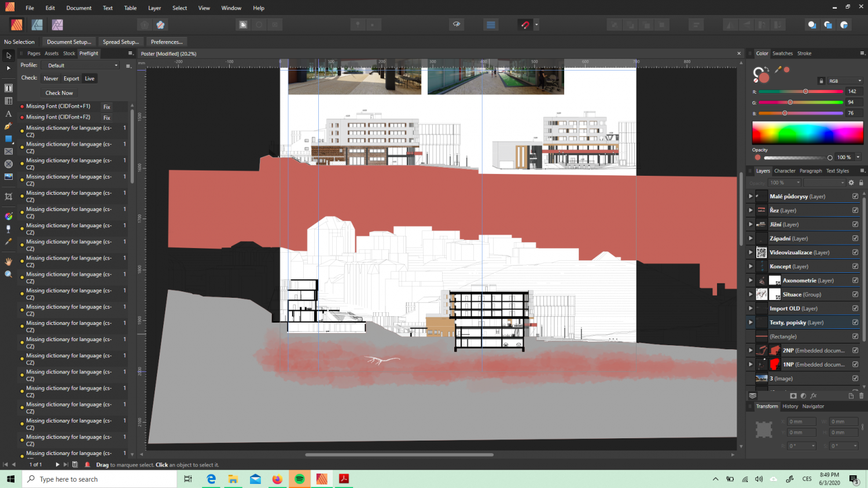
Task: Select the Table tool
Action: 8,101
